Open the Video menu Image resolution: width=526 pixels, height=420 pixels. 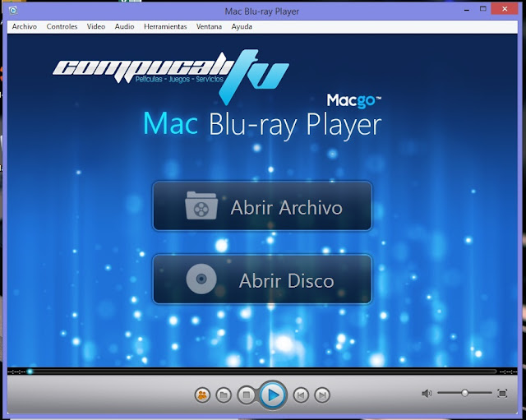pos(96,26)
